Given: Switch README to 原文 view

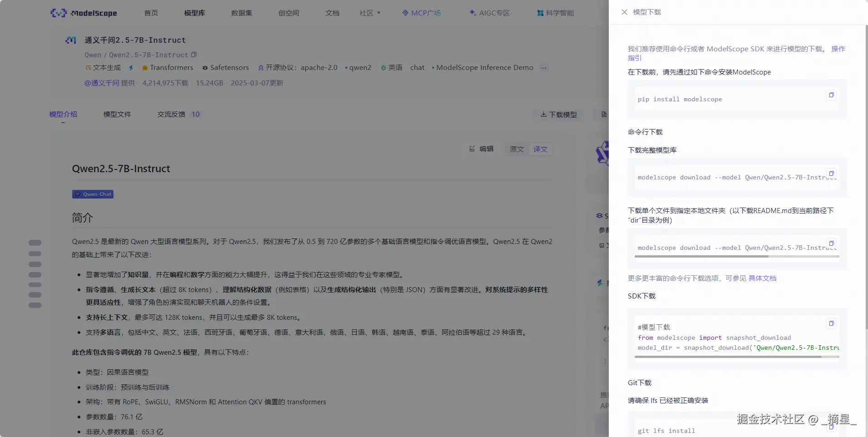Looking at the screenshot, I should point(517,149).
